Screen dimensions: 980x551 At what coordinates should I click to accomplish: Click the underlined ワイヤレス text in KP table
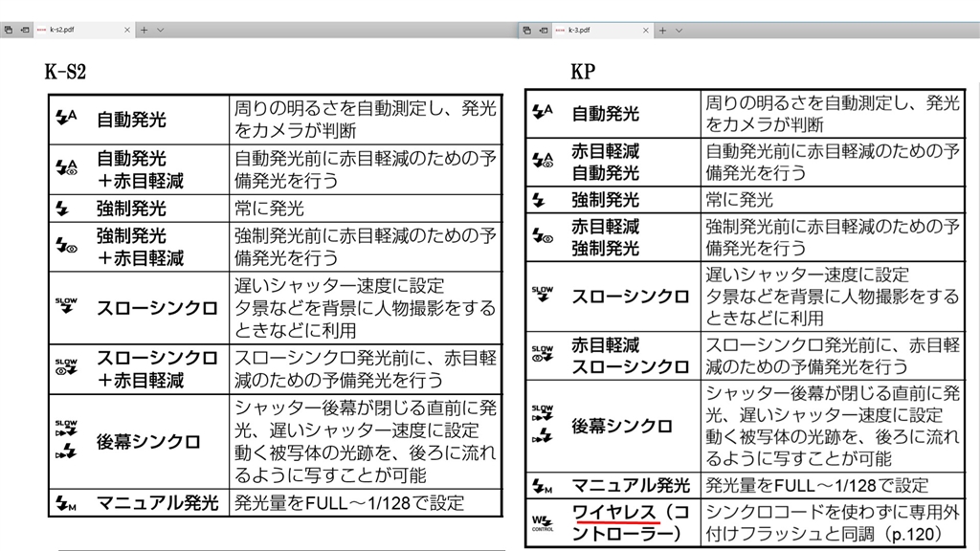click(x=614, y=513)
